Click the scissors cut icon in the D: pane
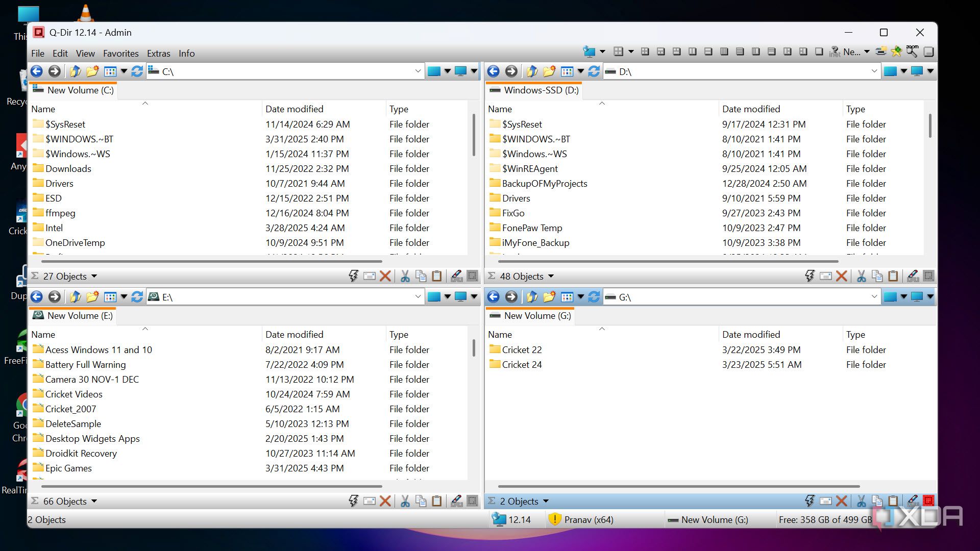Image resolution: width=980 pixels, height=551 pixels. click(862, 276)
